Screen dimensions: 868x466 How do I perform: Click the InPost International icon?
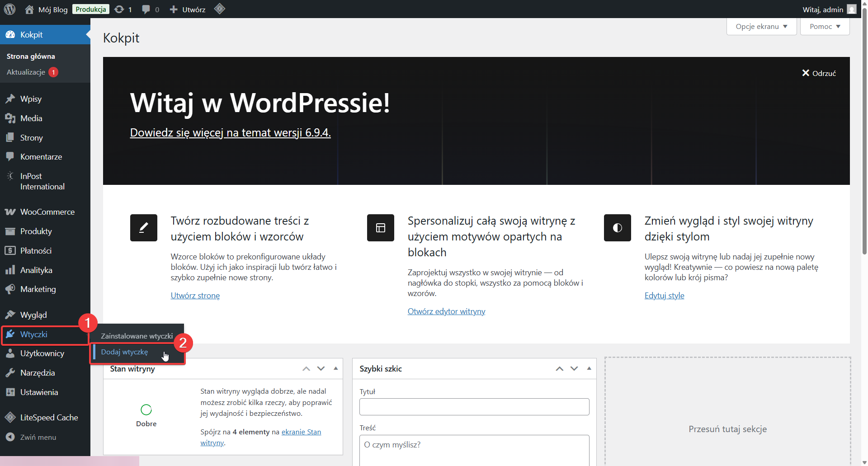(10, 176)
